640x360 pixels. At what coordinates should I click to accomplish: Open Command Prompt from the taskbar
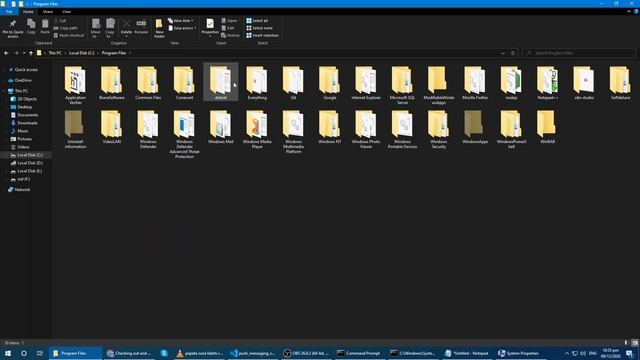pyautogui.click(x=359, y=353)
